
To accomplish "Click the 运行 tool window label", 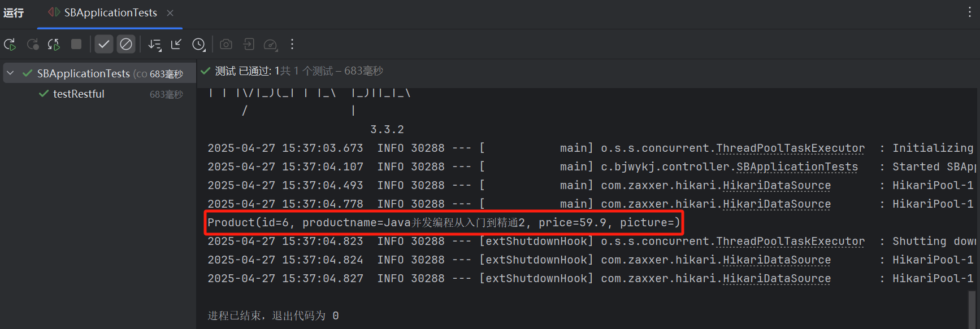I will point(14,13).
